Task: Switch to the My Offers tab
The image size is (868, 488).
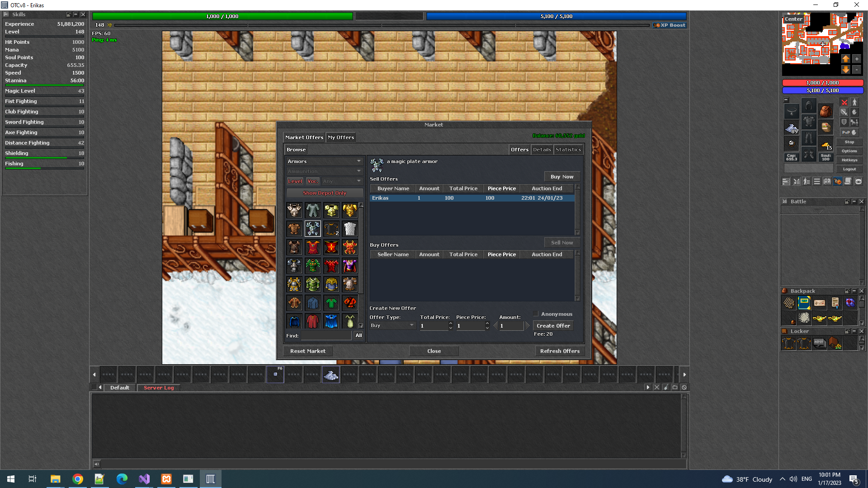Action: tap(341, 137)
